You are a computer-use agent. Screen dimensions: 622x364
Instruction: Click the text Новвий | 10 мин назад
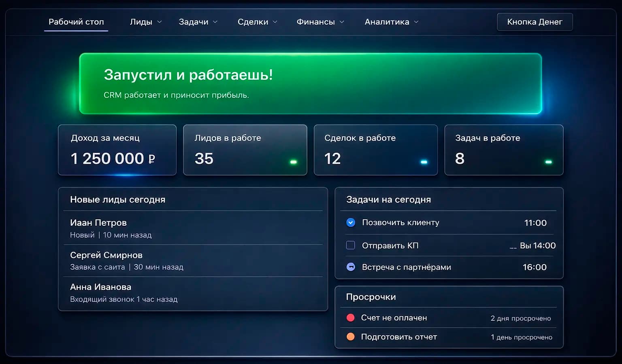[111, 235]
